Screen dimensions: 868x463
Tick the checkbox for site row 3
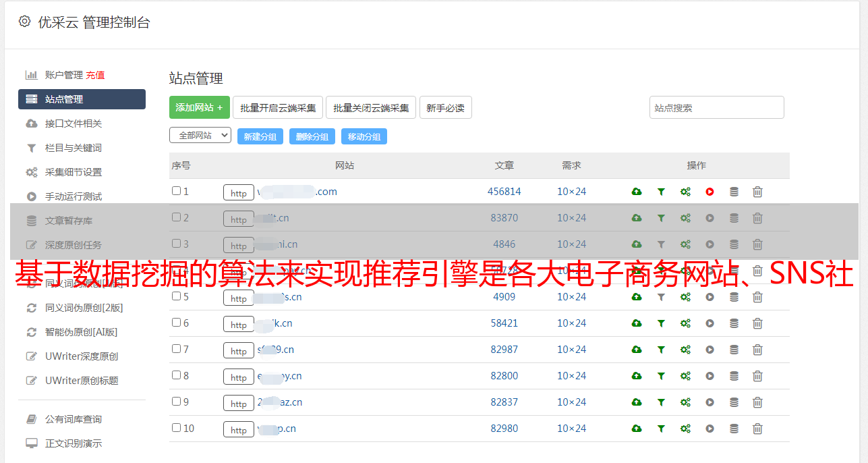pos(176,244)
